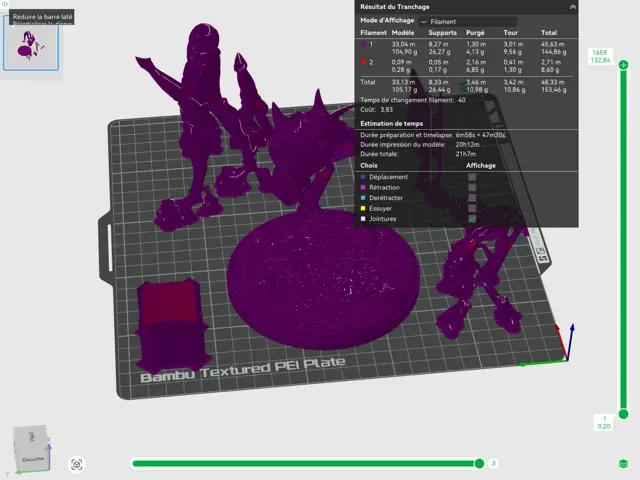
Task: Click the purple filament 1 color swatch
Action: (363, 44)
